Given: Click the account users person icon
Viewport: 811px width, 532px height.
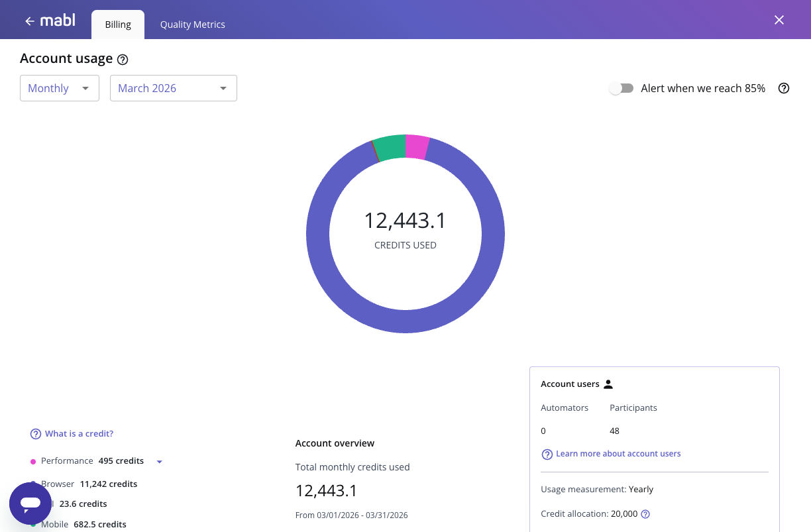Looking at the screenshot, I should click(x=608, y=383).
